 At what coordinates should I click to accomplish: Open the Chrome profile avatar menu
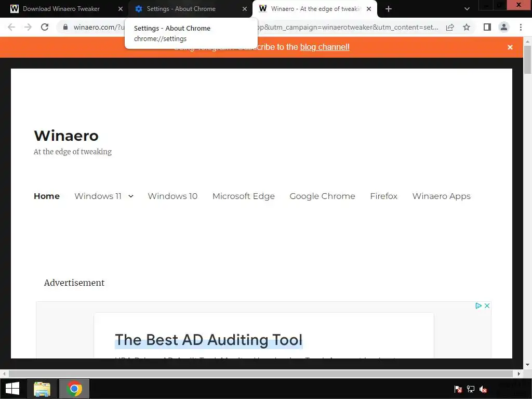coord(504,27)
